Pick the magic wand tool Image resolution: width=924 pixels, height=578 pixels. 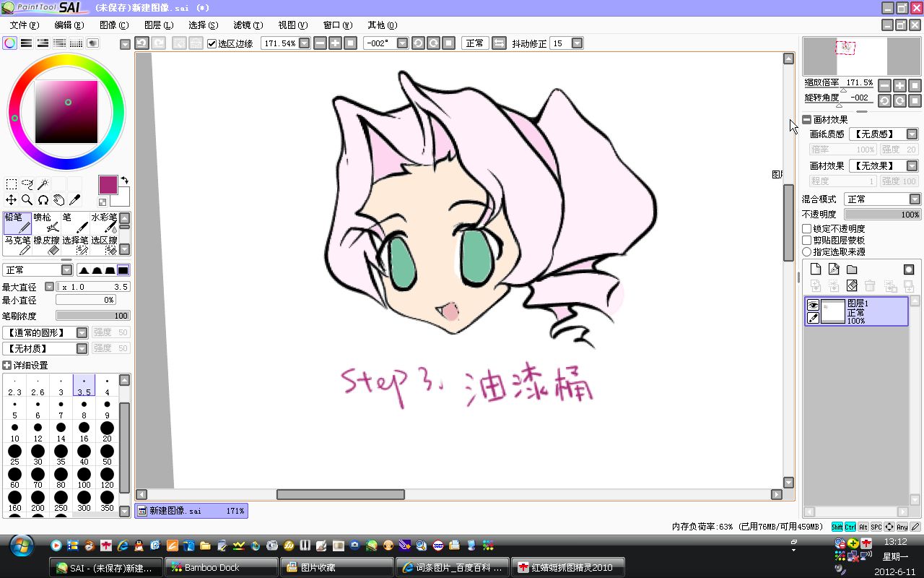[43, 184]
